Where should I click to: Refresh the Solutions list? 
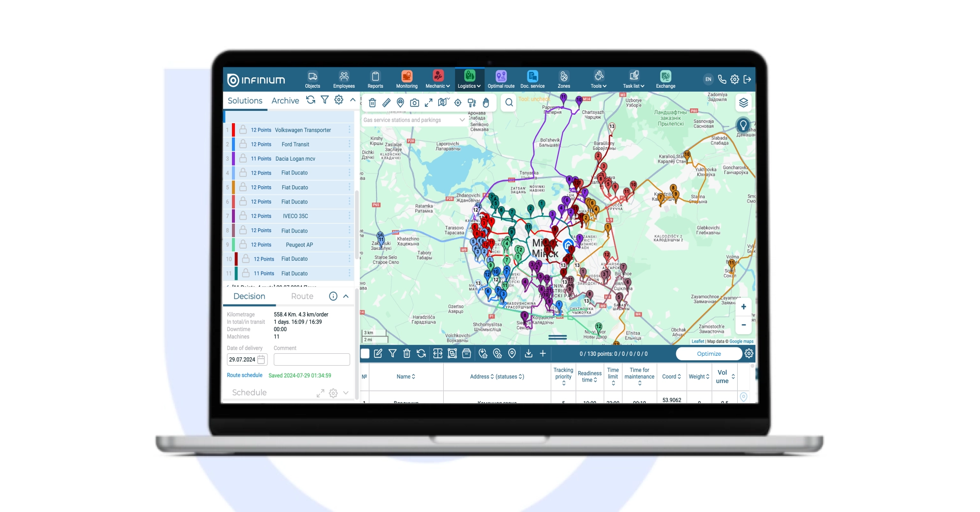(311, 100)
